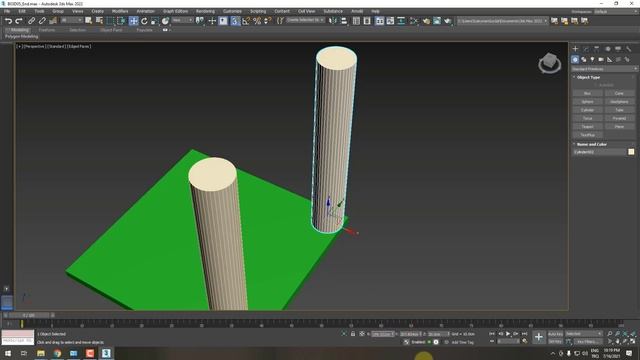Open the Modify command panel tab
The height and width of the screenshot is (360, 640).
[x=586, y=49]
